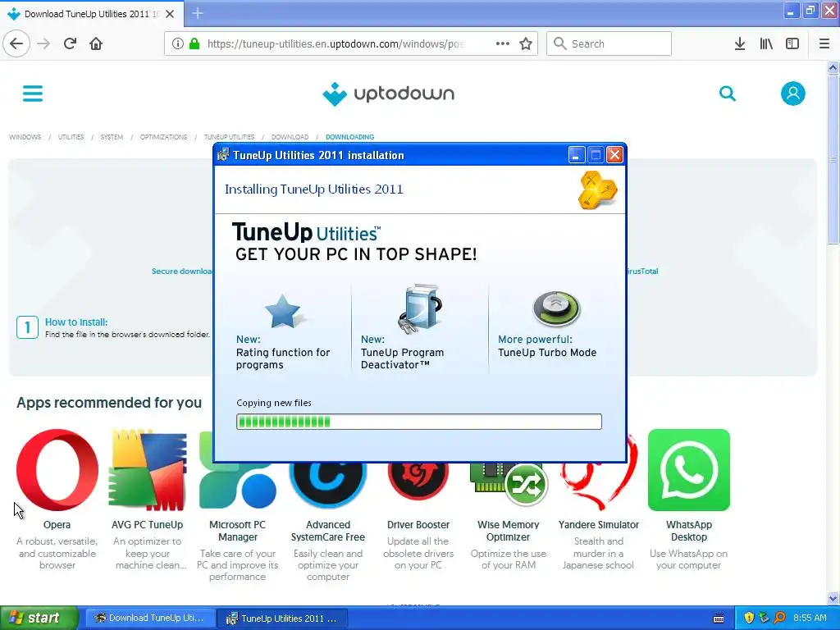This screenshot has width=840, height=630.
Task: Open the Uptodown search magnifier
Action: tap(727, 94)
